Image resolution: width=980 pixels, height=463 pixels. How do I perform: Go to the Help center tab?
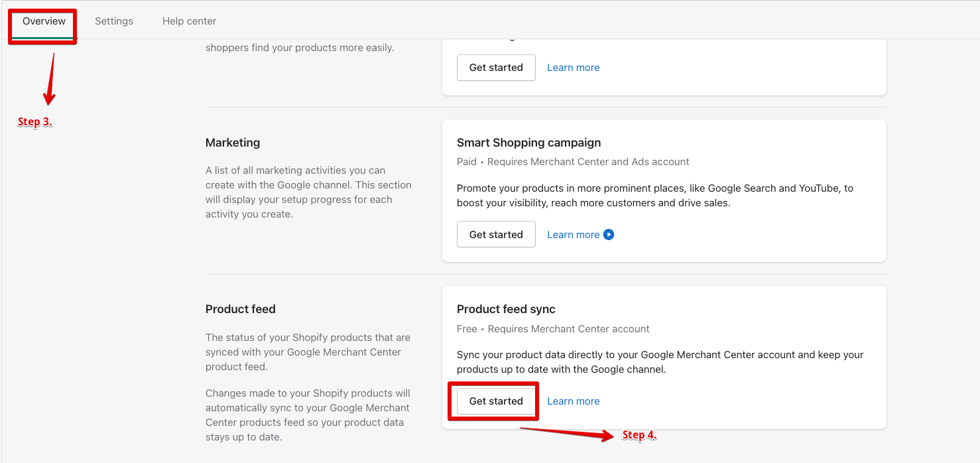tap(189, 21)
